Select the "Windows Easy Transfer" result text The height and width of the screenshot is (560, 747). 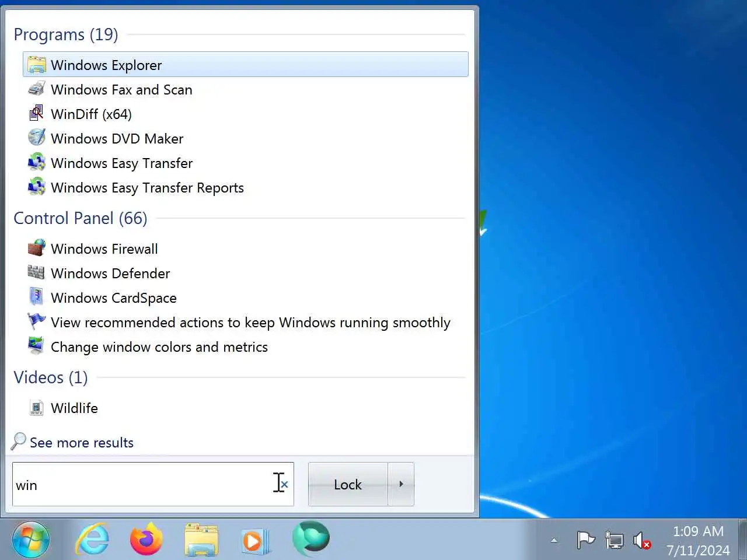point(122,163)
